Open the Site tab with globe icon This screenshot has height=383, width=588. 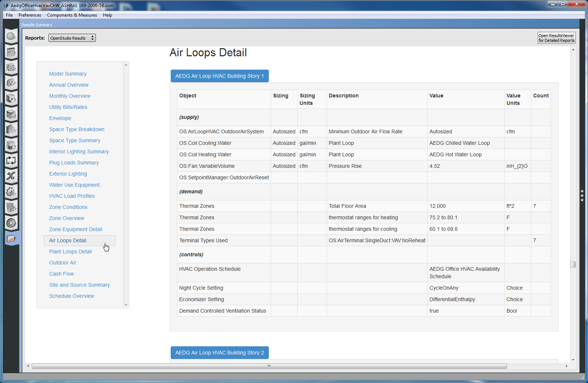point(11,36)
